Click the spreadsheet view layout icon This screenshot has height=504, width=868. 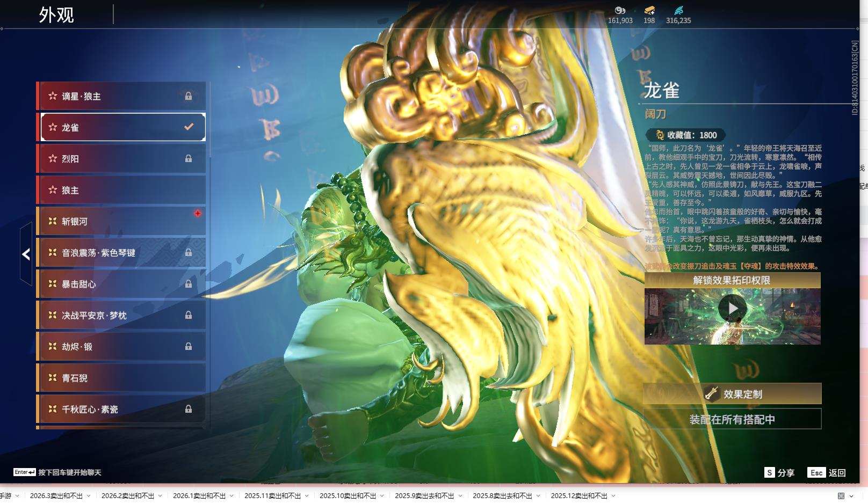841,496
